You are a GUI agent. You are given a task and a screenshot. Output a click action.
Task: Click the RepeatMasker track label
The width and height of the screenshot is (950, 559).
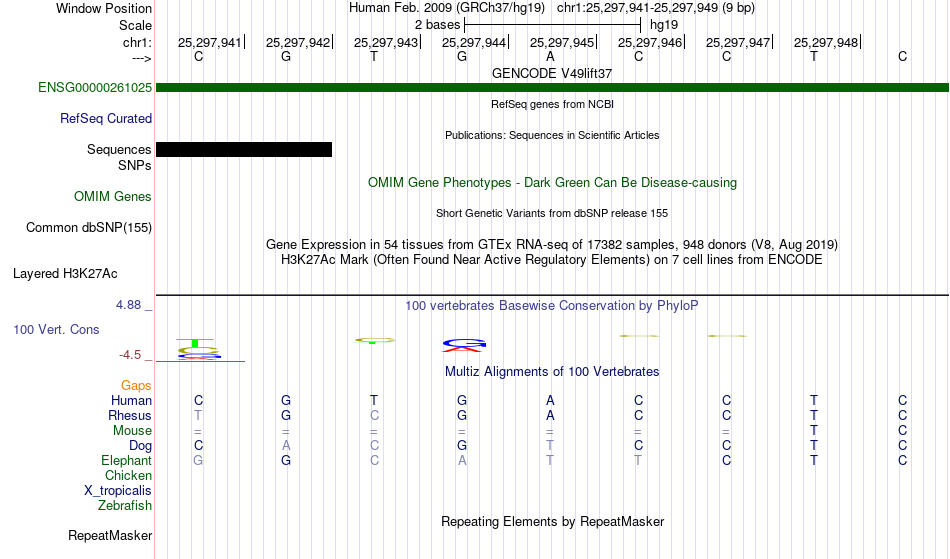[110, 535]
